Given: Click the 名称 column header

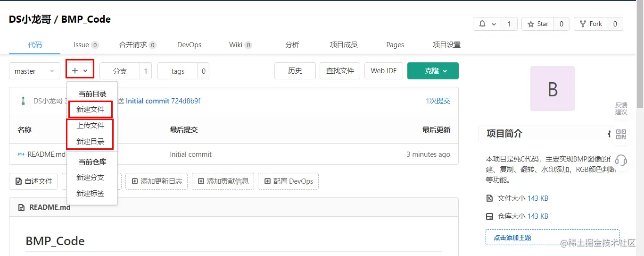Looking at the screenshot, I should pyautogui.click(x=25, y=129).
